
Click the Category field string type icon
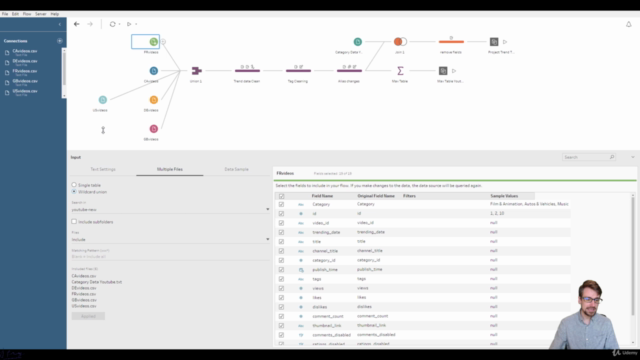pyautogui.click(x=301, y=204)
